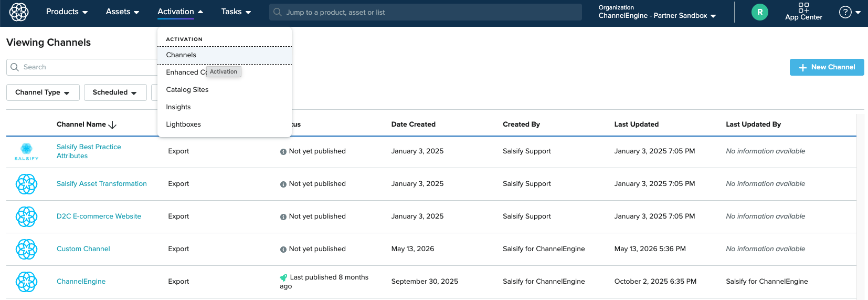
Task: Click the info icon in Salsify Best Practice row
Action: (x=283, y=152)
